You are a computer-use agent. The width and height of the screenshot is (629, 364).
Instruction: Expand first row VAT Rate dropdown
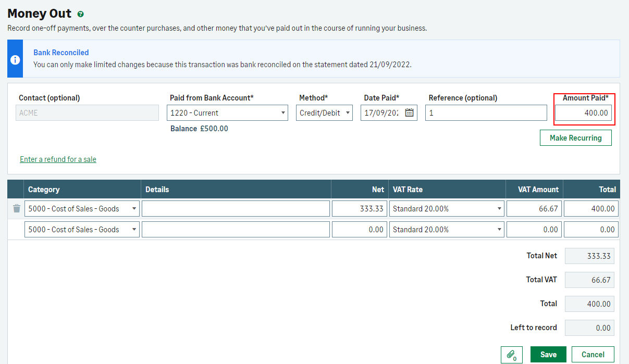pos(447,209)
